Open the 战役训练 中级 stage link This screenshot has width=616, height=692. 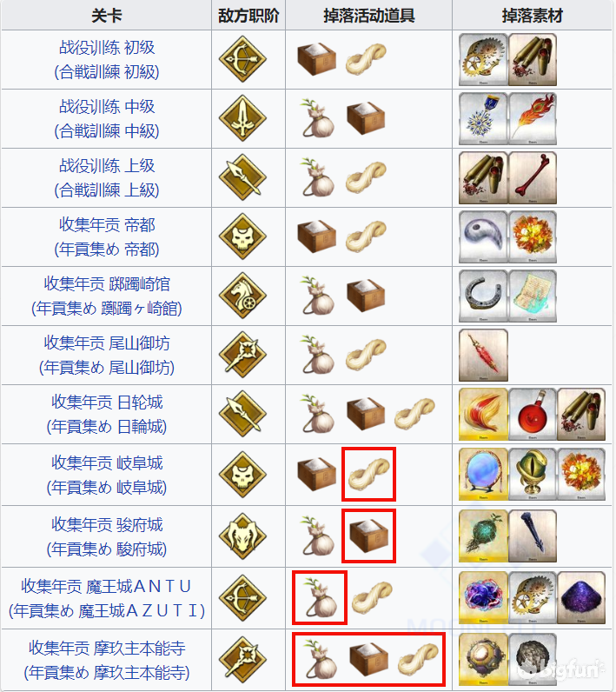tap(107, 119)
